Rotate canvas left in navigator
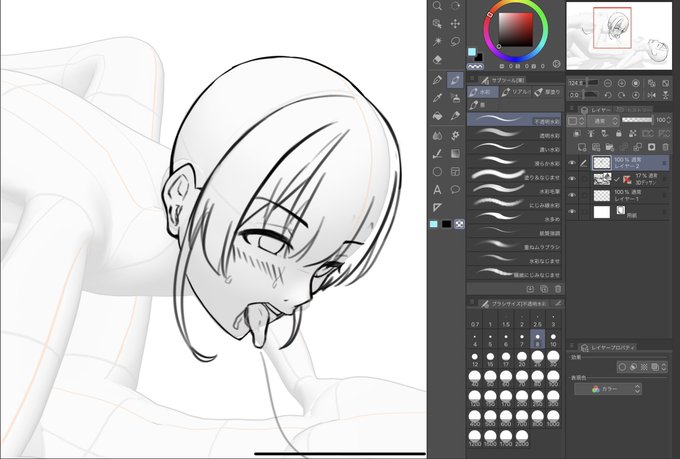 point(608,95)
